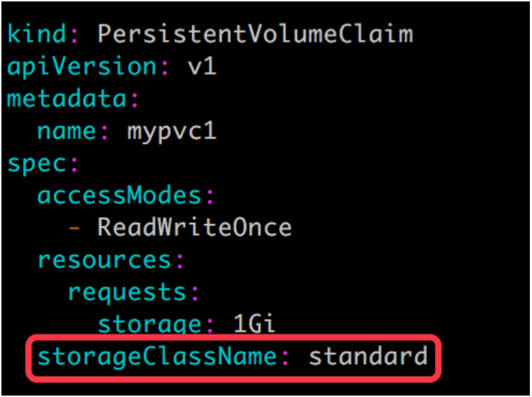Click the 'metadata' key text
Viewport: 532px width, 397px height.
click(66, 98)
